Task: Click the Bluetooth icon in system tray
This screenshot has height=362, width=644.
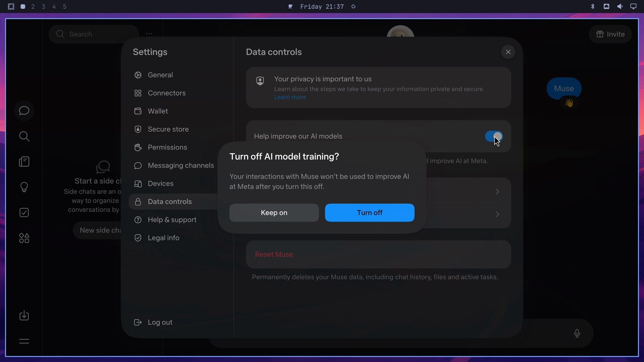Action: [593, 6]
